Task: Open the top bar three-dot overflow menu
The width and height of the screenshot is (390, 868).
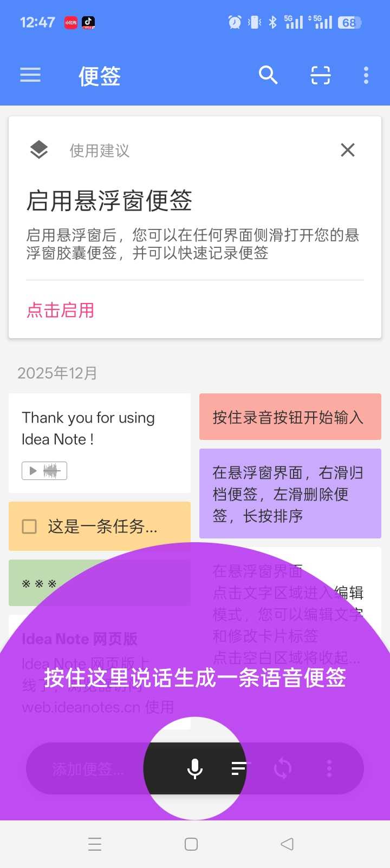Action: (x=366, y=75)
